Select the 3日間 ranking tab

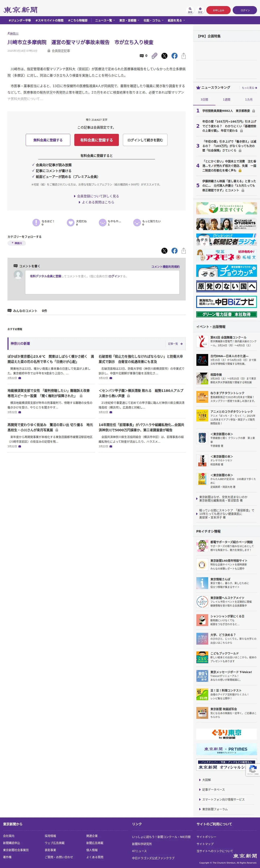click(204, 100)
